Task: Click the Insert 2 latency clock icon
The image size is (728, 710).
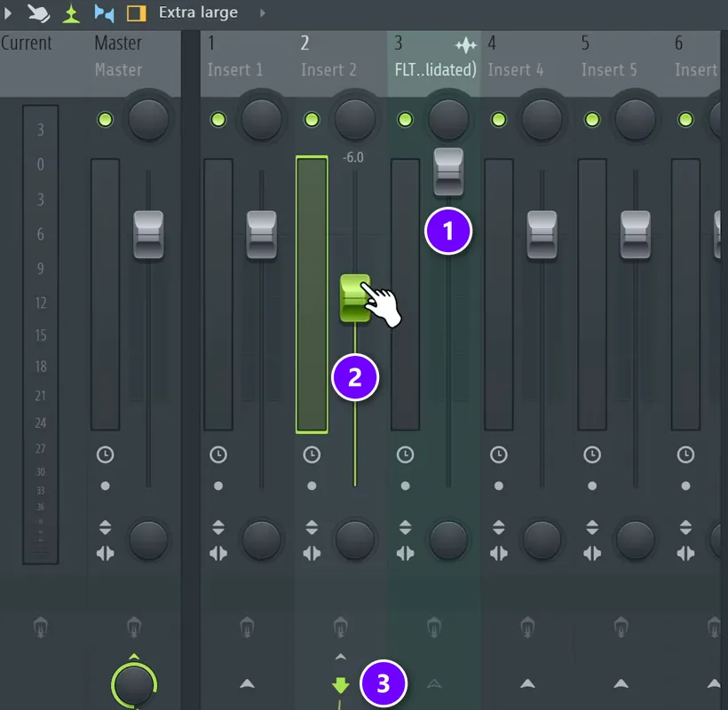Action: (312, 454)
